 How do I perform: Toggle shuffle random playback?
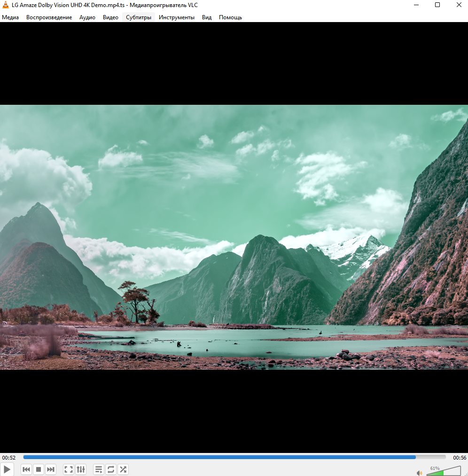[x=123, y=469]
